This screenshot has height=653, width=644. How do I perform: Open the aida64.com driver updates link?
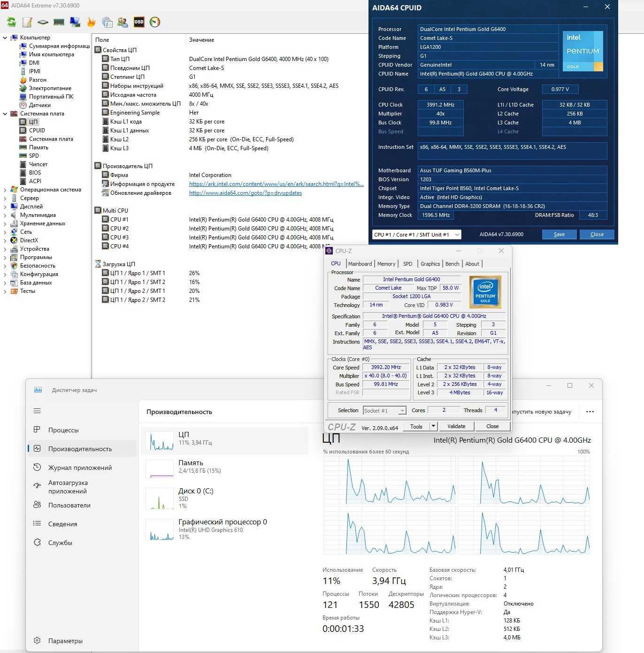pos(245,193)
